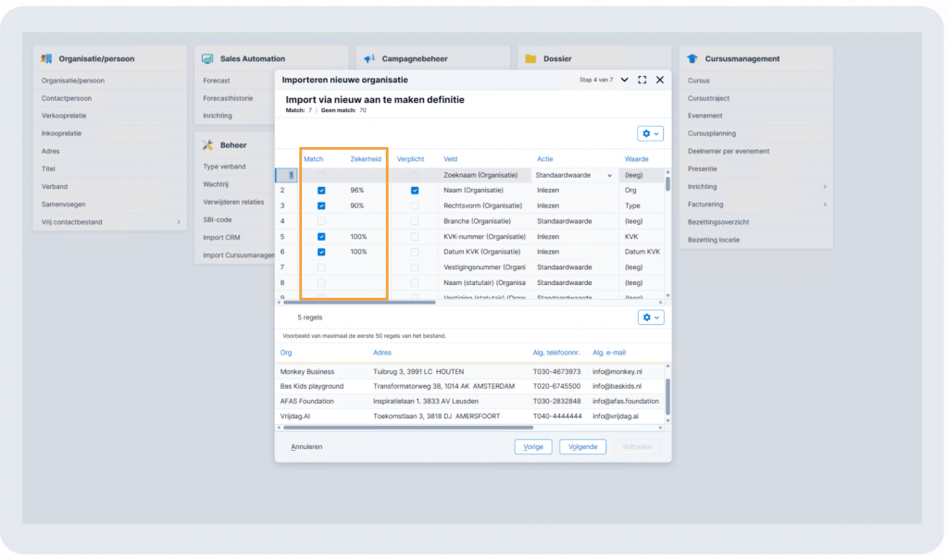Open Contactpersoon menu item
The width and height of the screenshot is (948, 560).
click(x=67, y=98)
